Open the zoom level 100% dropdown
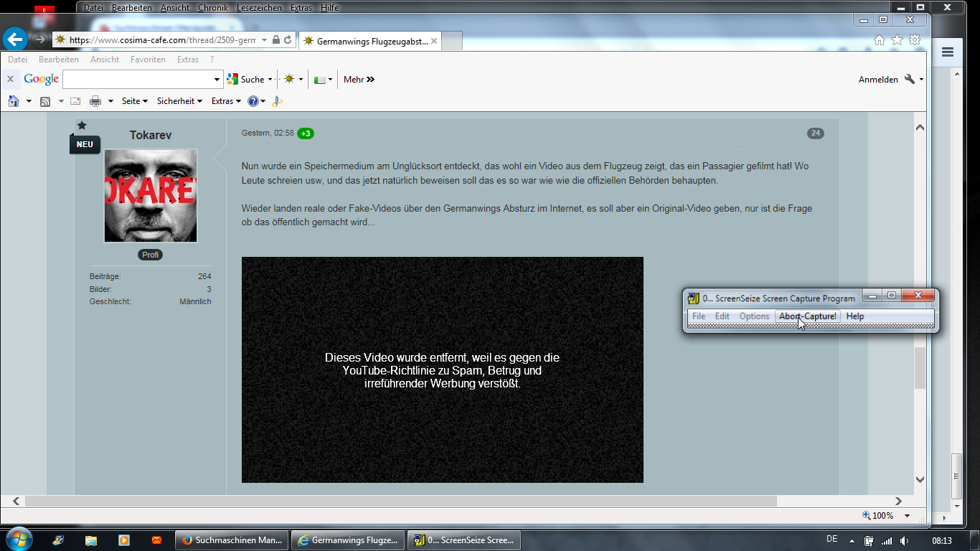The height and width of the screenshot is (551, 980). point(907,515)
